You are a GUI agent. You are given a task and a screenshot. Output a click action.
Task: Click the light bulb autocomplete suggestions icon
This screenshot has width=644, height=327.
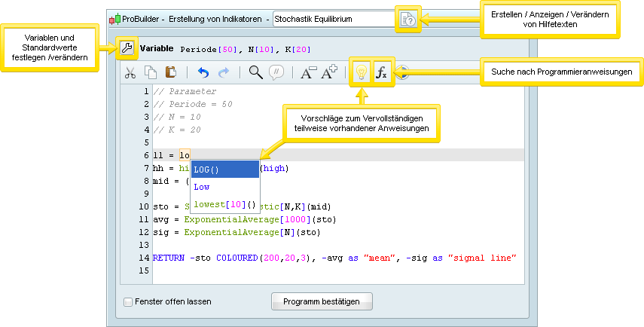[x=362, y=72]
